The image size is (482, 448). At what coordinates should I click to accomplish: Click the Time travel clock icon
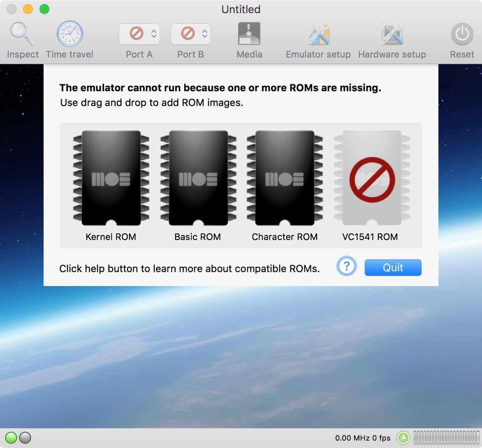coord(70,34)
